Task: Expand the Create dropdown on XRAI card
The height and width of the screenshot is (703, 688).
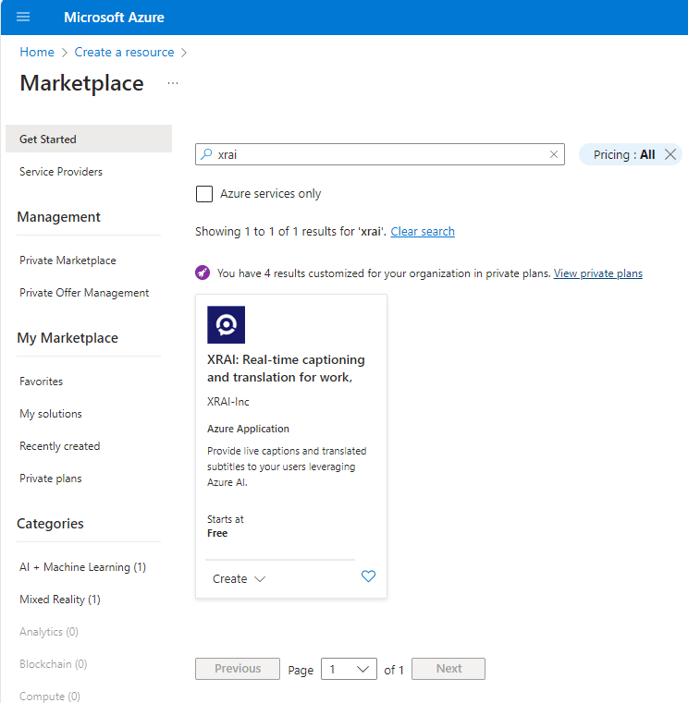Action: click(x=239, y=579)
